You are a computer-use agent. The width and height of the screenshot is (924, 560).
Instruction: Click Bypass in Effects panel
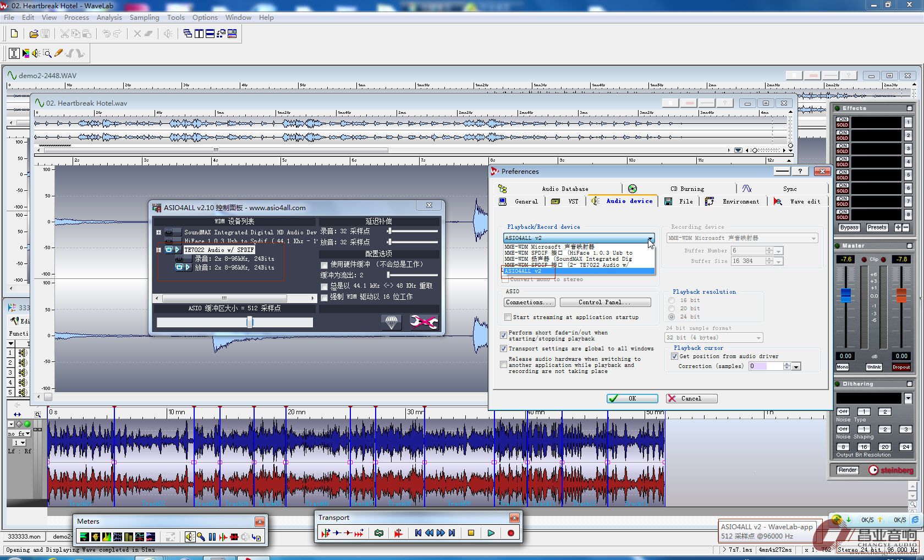[849, 227]
